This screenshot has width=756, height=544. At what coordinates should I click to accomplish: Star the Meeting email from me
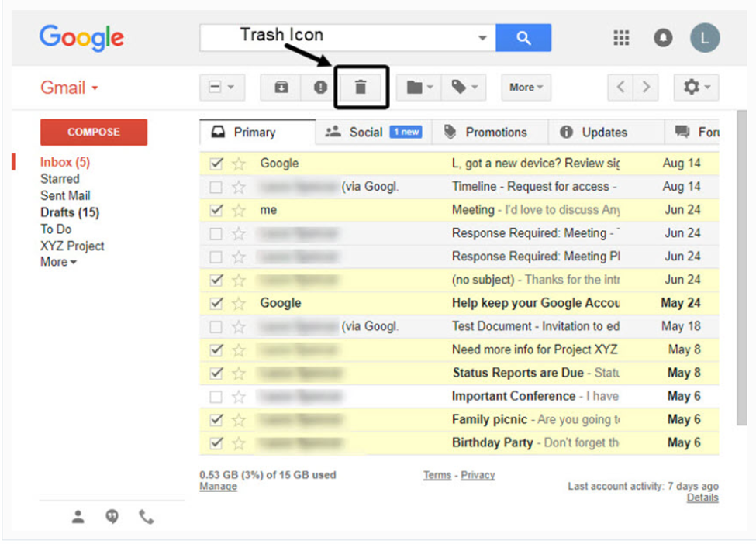239,211
